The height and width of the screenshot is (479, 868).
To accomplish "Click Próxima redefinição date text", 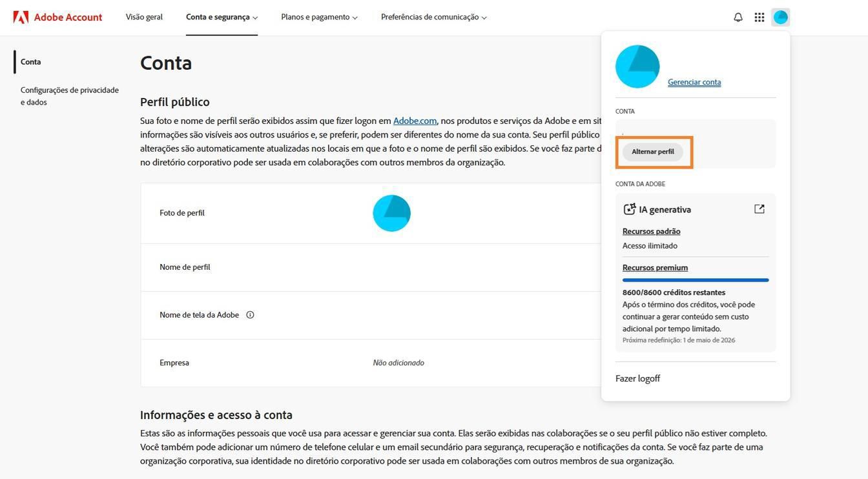I will pos(679,340).
